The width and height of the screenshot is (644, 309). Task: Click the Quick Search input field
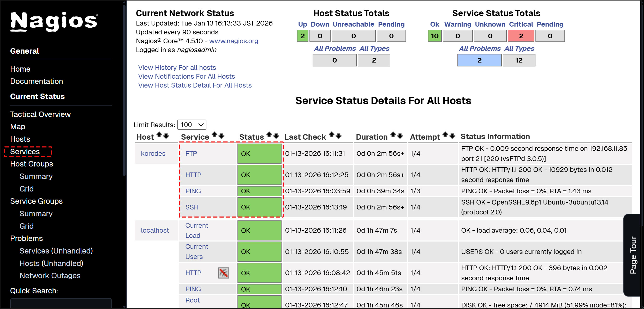61,304
